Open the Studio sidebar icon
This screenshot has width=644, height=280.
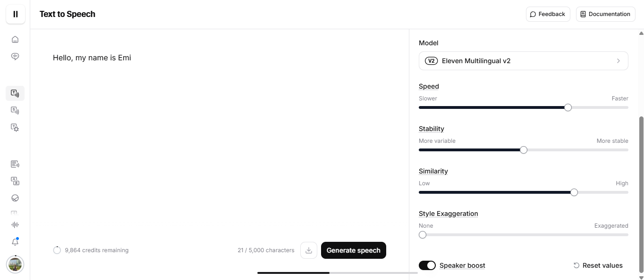(x=15, y=164)
